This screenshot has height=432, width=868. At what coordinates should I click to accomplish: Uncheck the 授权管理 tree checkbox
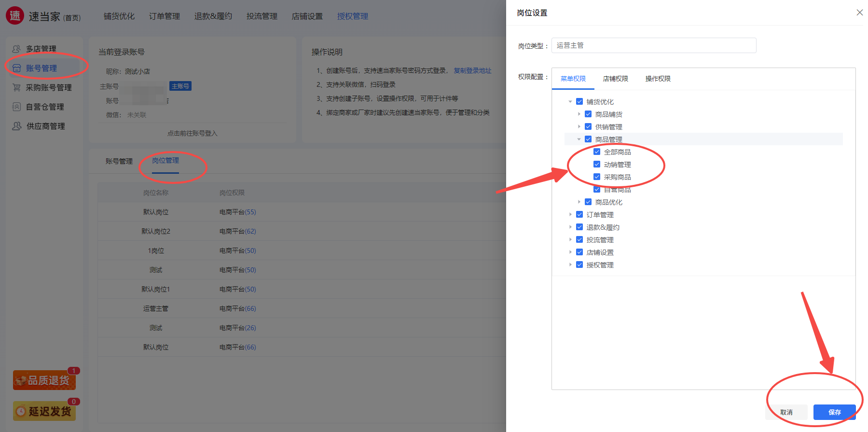pos(579,265)
